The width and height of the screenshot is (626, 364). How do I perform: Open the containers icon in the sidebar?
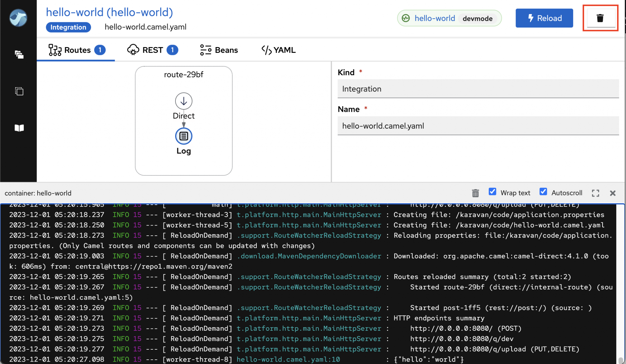point(19,91)
